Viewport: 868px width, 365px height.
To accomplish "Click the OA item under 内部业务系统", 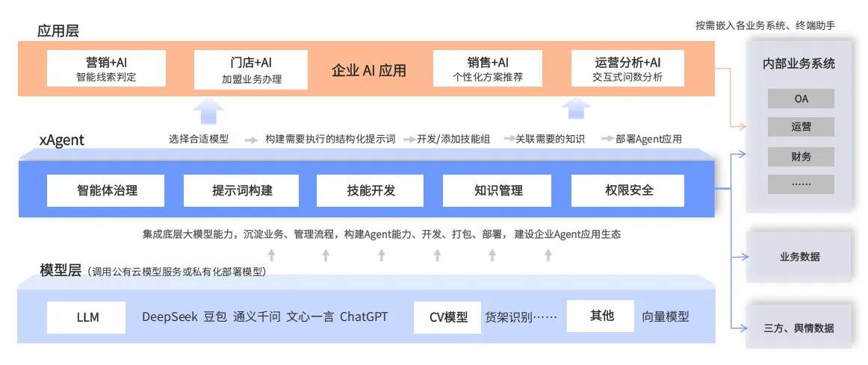I will pyautogui.click(x=801, y=99).
